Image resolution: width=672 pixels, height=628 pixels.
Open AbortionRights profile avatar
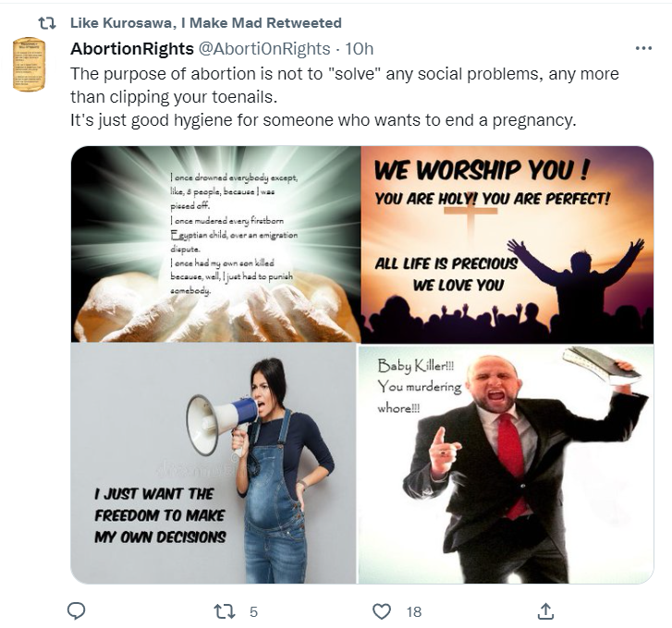coord(29,65)
